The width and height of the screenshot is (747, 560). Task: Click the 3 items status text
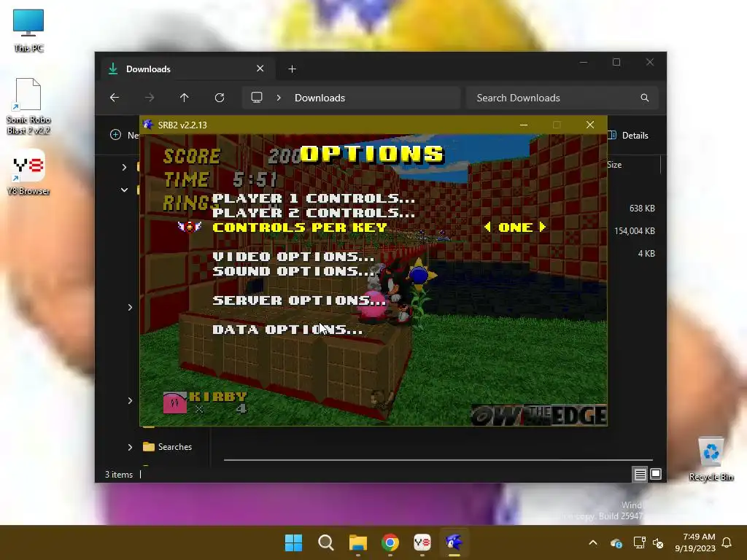(119, 474)
